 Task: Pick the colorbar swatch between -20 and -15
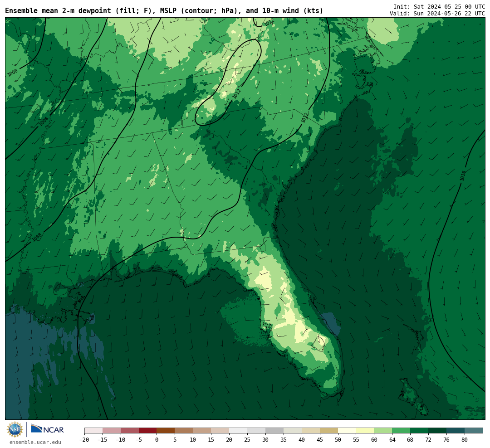[x=93, y=431]
